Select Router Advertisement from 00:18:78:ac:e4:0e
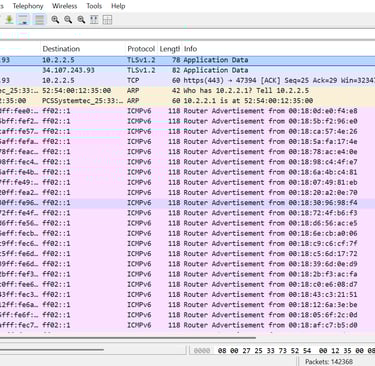Image resolution: width=375 pixels, height=366 pixels. [x=187, y=152]
